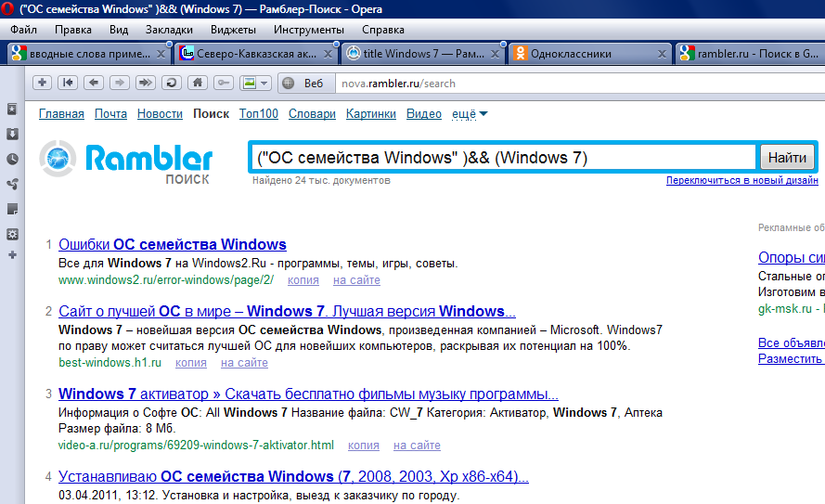Open the Unite share panel icon

[x=12, y=184]
